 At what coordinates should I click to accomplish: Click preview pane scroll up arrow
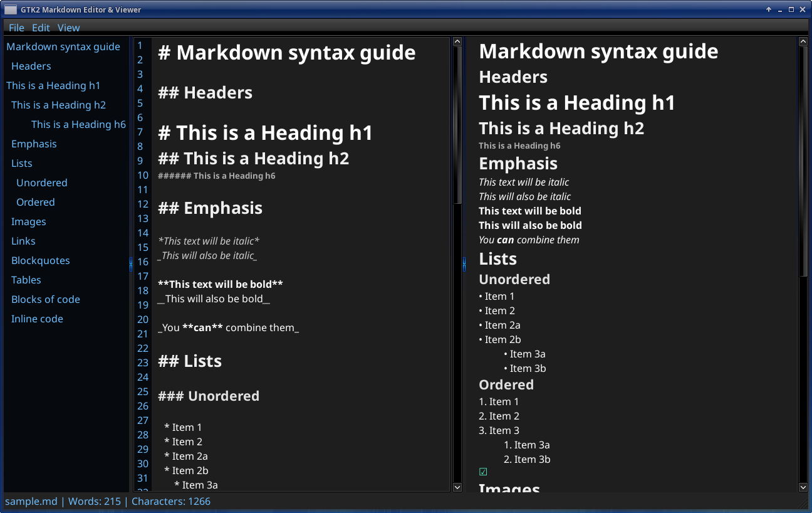803,42
